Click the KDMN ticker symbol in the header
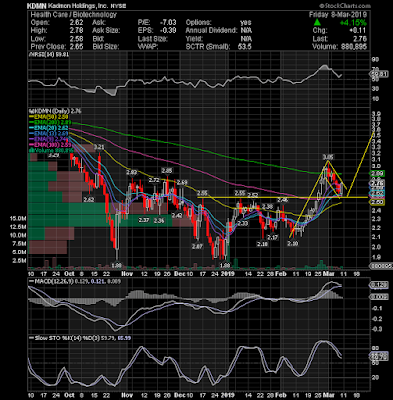Screen dimensions: 393x400 36,6
